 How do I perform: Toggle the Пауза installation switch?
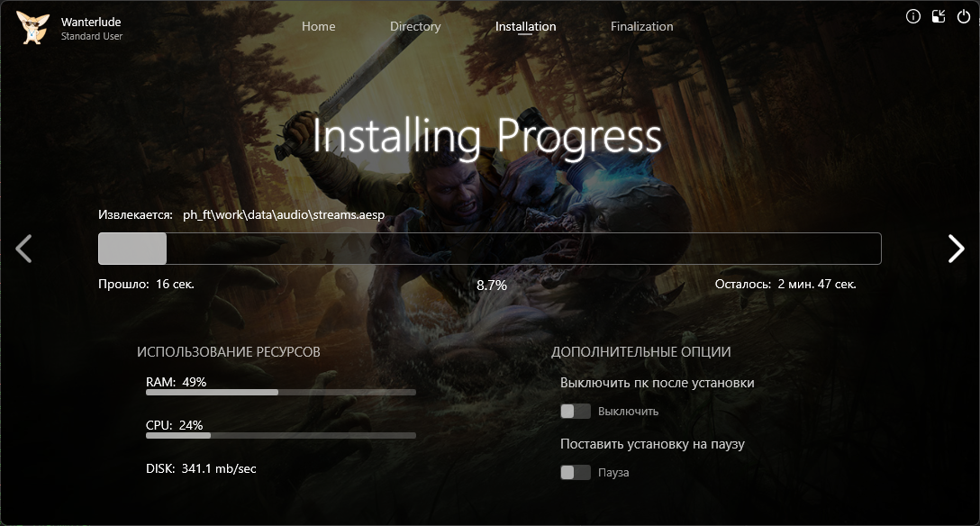(x=576, y=472)
